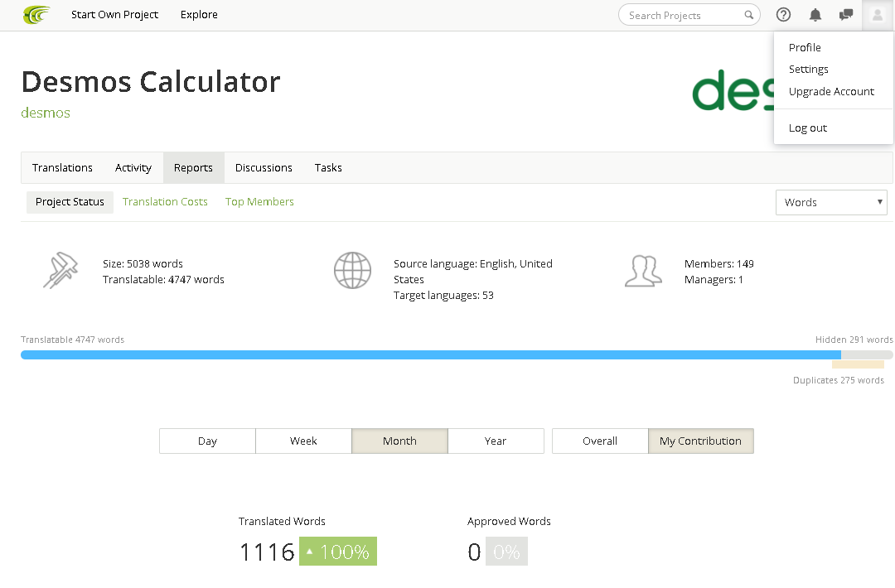The width and height of the screenshot is (895, 588).
Task: Click the user avatar icon
Action: (x=878, y=15)
